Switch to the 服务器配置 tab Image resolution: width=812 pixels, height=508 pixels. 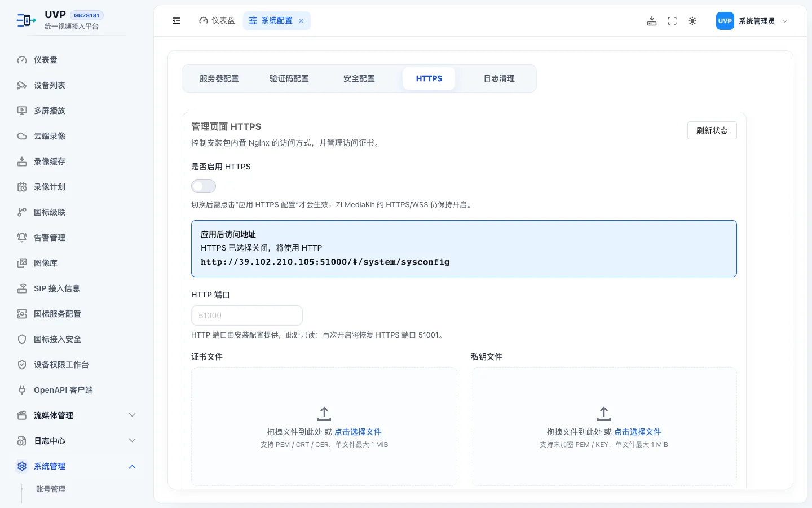point(219,78)
